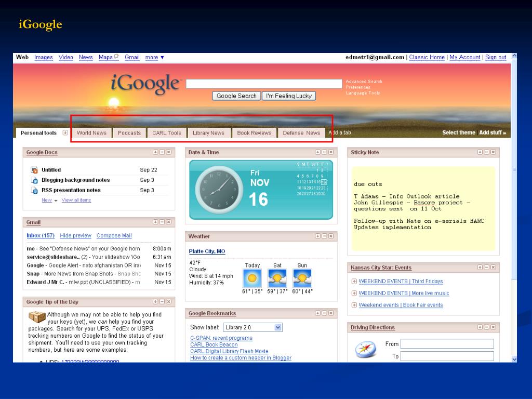This screenshot has height=399, width=532.
Task: Click the Select theme link
Action: pyautogui.click(x=459, y=132)
